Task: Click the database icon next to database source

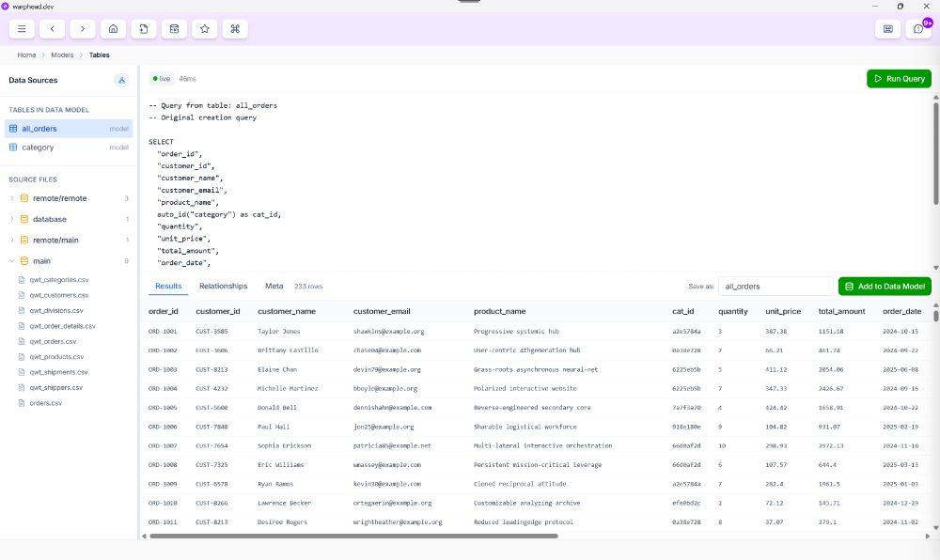Action: [24, 219]
